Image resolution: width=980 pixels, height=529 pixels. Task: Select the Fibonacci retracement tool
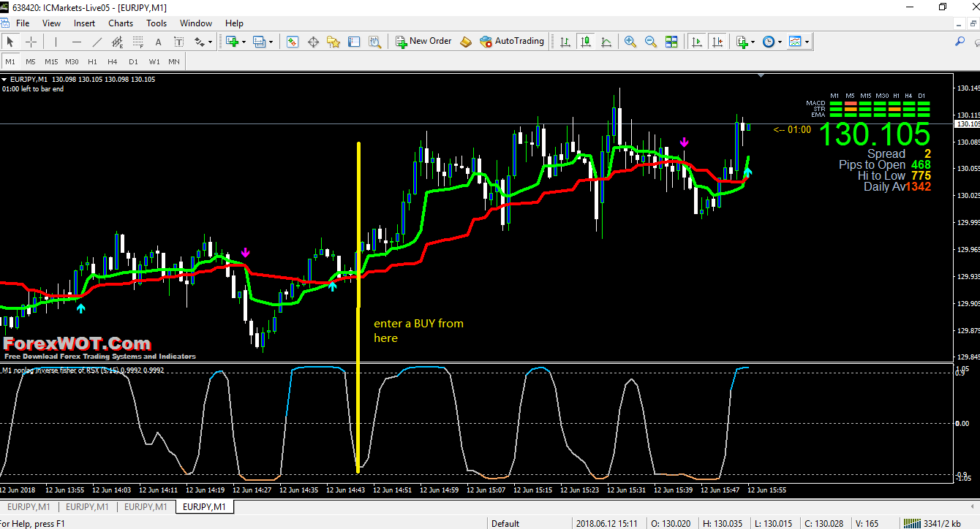click(x=138, y=42)
